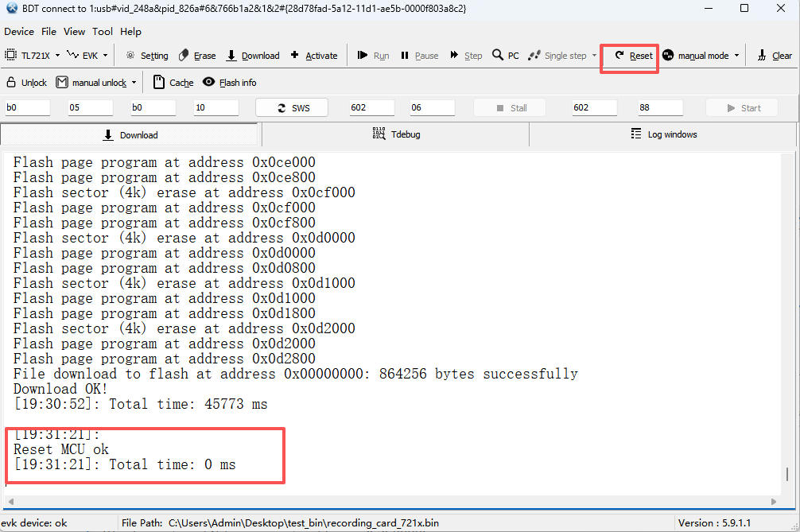Click the SWS button
This screenshot has width=800, height=532.
tap(292, 107)
